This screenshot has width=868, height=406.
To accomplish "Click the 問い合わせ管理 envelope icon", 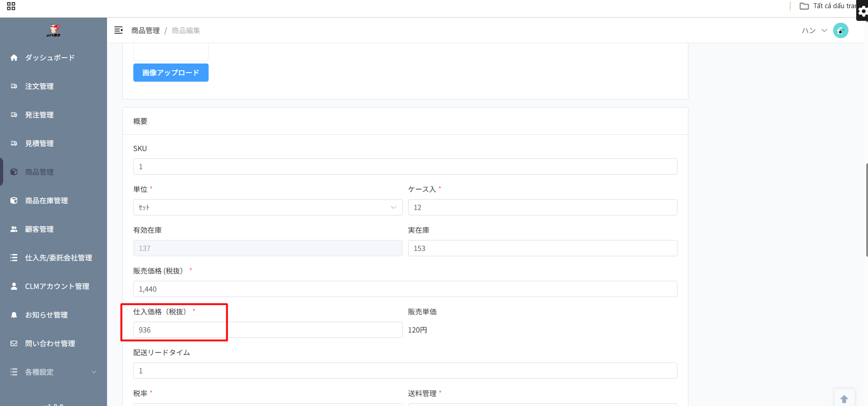I will pos(14,343).
